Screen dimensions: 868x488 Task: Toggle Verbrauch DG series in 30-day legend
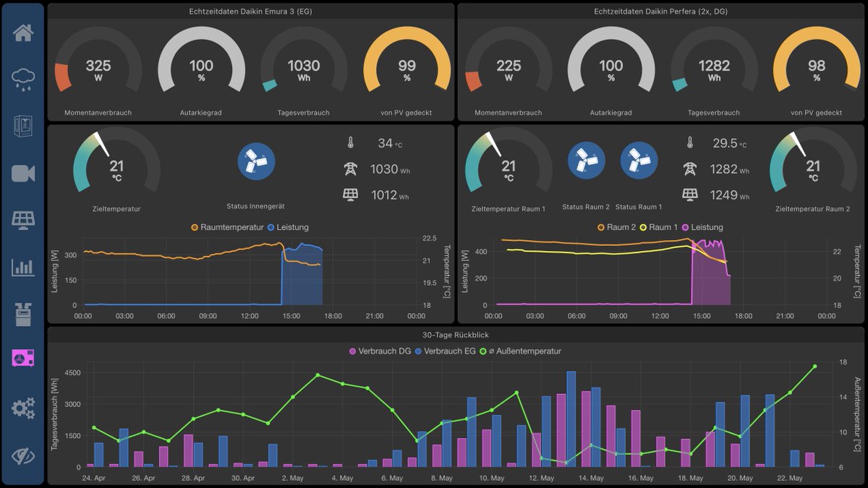tap(380, 351)
